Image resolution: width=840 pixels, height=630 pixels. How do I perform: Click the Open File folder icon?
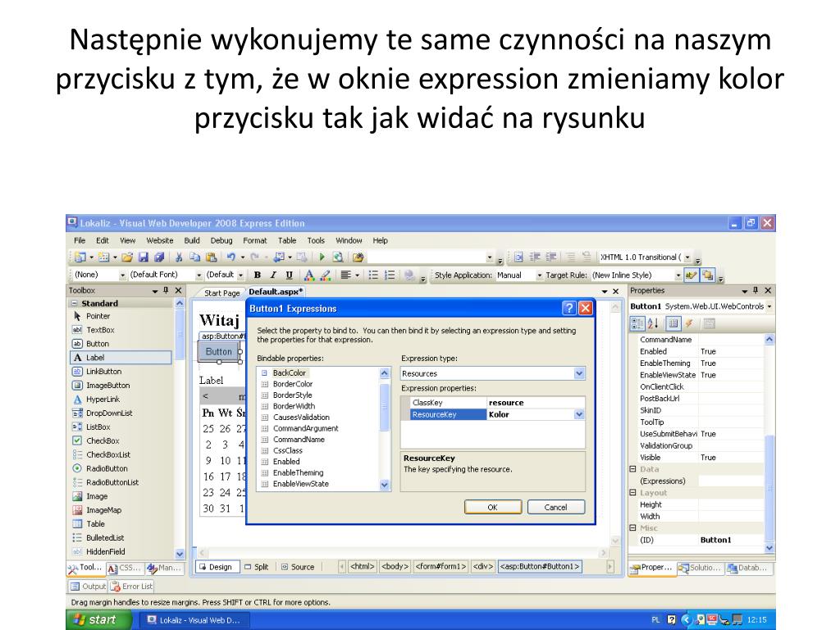pyautogui.click(x=127, y=257)
